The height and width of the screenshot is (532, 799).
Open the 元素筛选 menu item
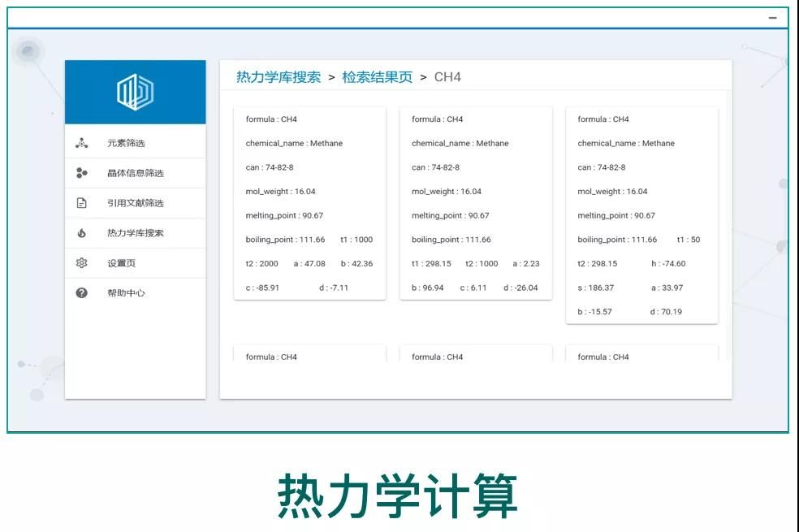[x=126, y=143]
